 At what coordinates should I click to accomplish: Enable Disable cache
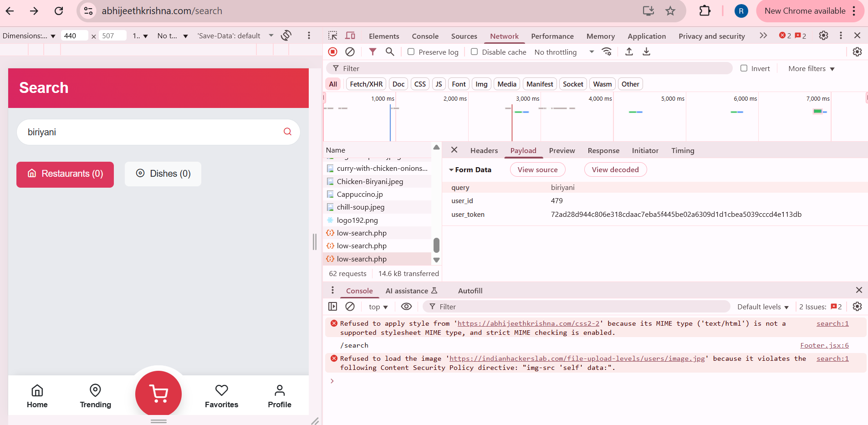474,52
